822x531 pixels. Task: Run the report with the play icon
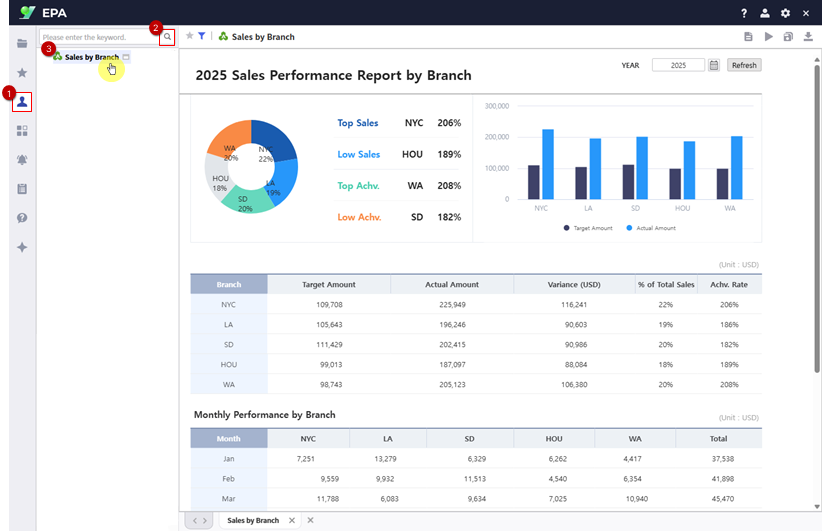click(x=768, y=37)
